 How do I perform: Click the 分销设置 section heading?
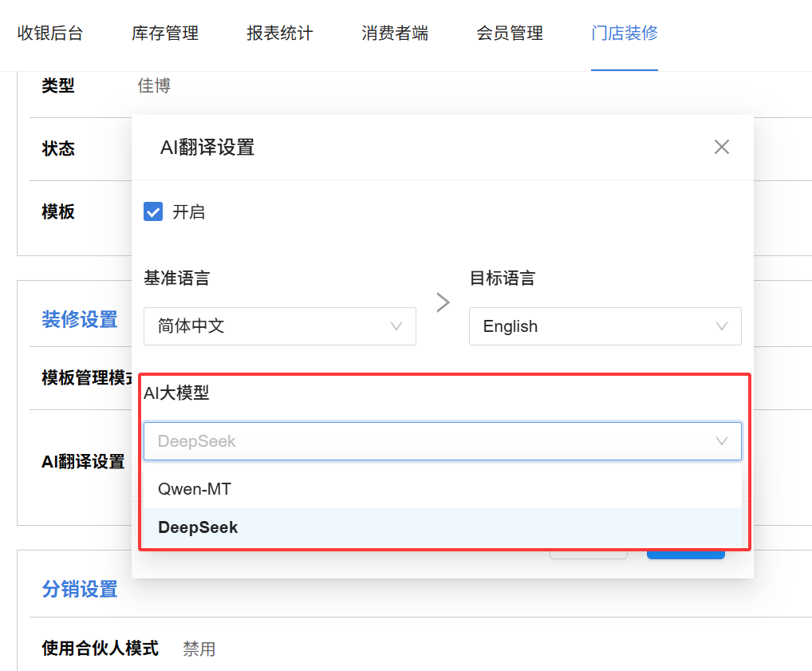[x=80, y=589]
